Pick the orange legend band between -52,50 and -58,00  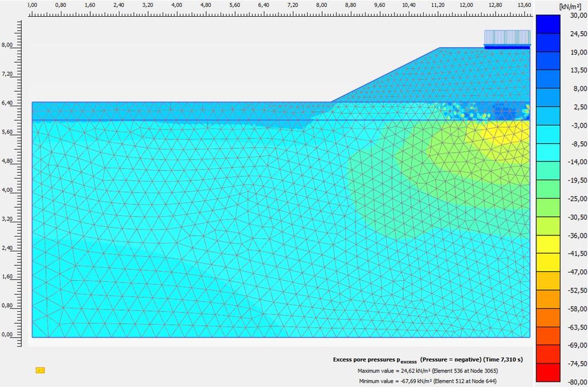548,300
